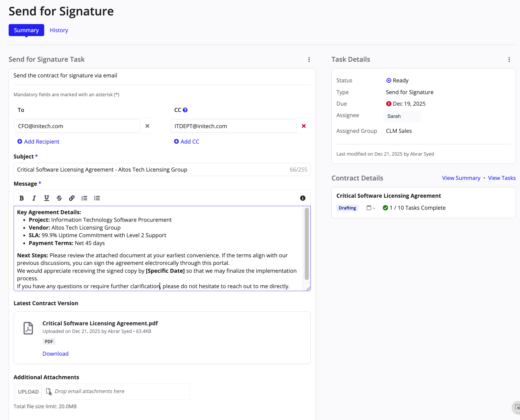Click the CC email input field
Viewport: 520px width, 420px height.
234,126
